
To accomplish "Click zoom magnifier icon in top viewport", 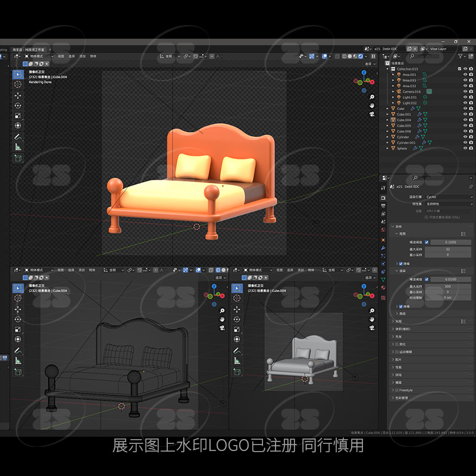I will pyautogui.click(x=371, y=97).
